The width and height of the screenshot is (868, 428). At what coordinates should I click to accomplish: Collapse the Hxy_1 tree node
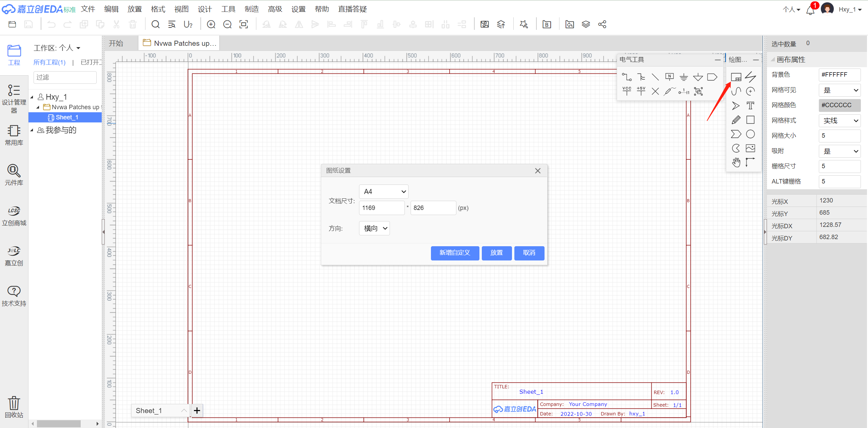click(x=32, y=97)
